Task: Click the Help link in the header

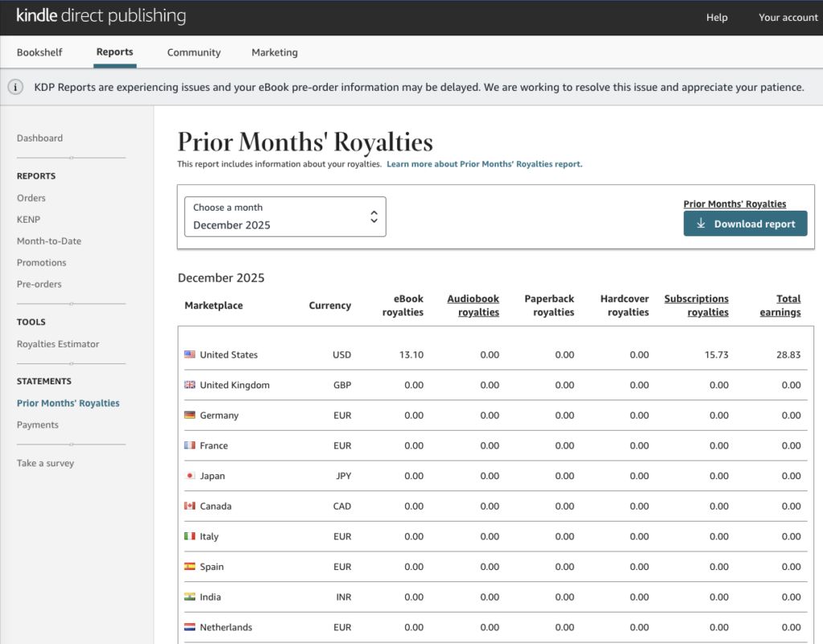Action: point(716,18)
